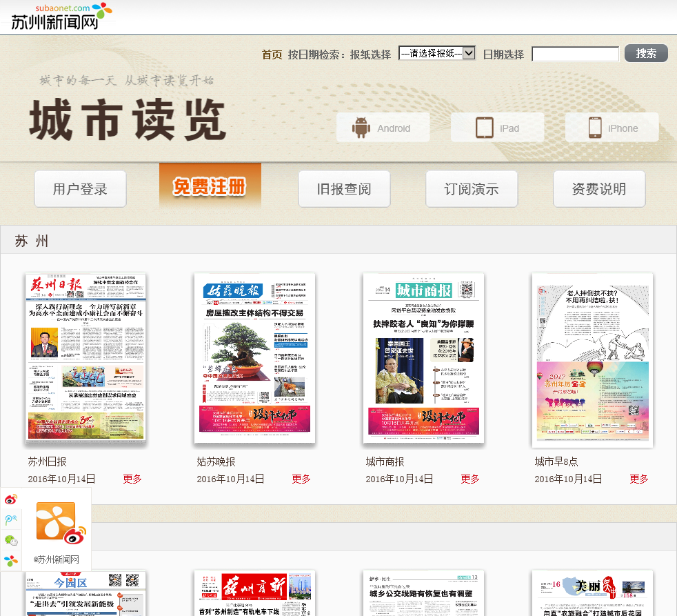Open the 姑苏晚报 front page thumbnail
Screen dimensions: 677x616
click(x=255, y=358)
